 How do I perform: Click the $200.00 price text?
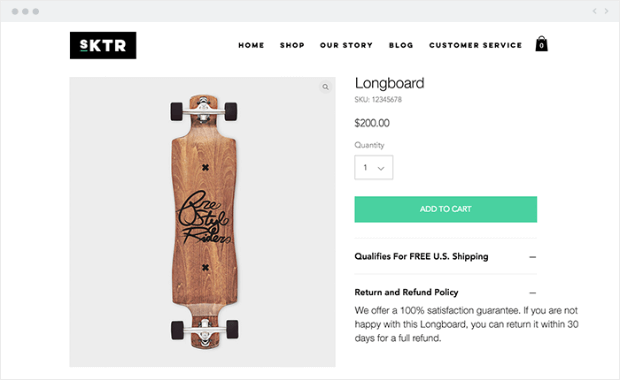click(372, 123)
